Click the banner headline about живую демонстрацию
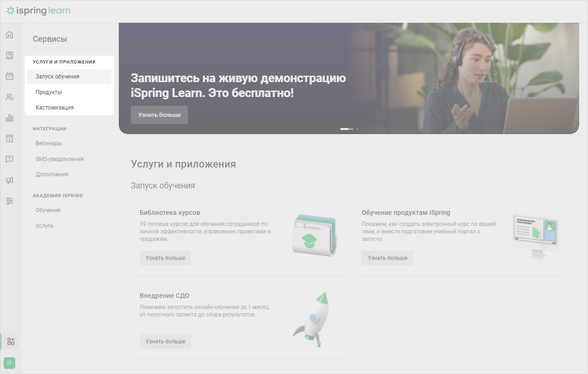This screenshot has width=588, height=374. [x=238, y=85]
